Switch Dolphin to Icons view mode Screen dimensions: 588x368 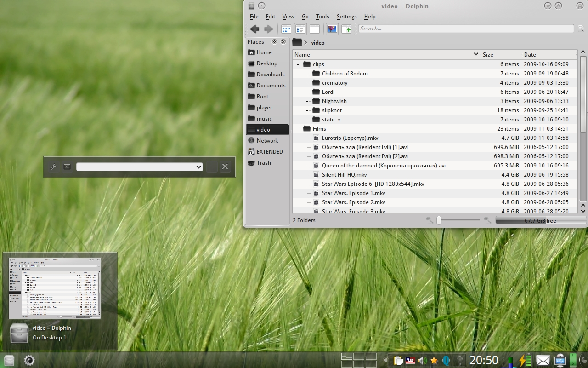[286, 29]
